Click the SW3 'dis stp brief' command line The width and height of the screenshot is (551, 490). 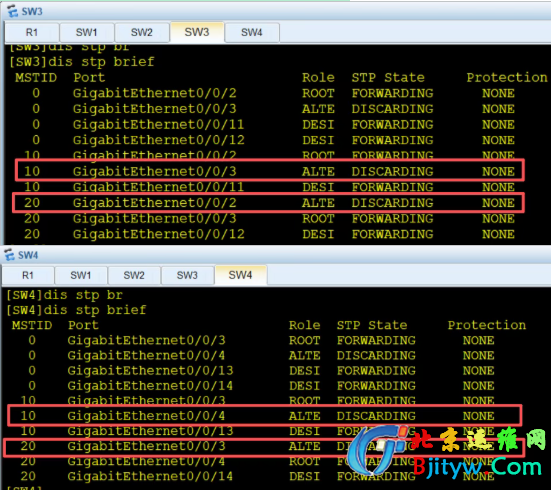tap(82, 62)
